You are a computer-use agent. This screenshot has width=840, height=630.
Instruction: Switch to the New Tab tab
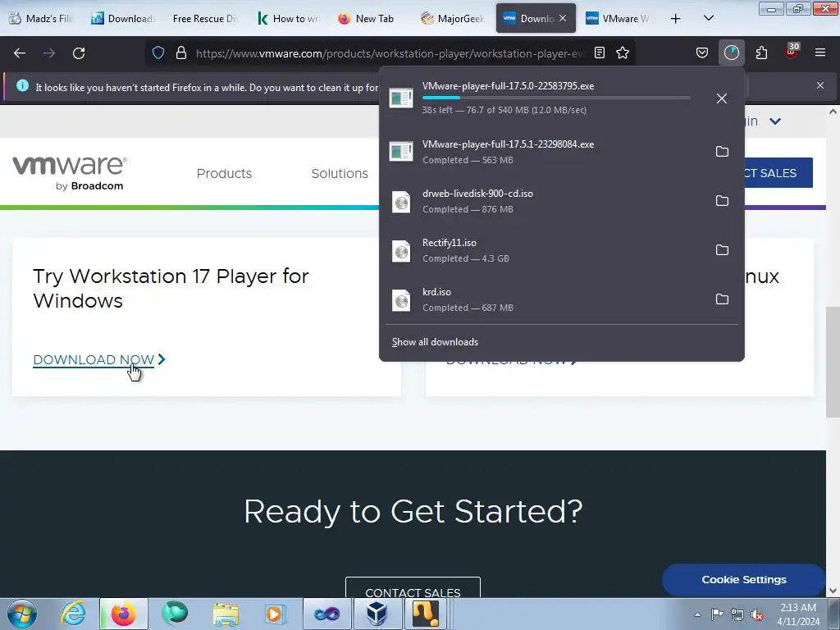(x=368, y=18)
